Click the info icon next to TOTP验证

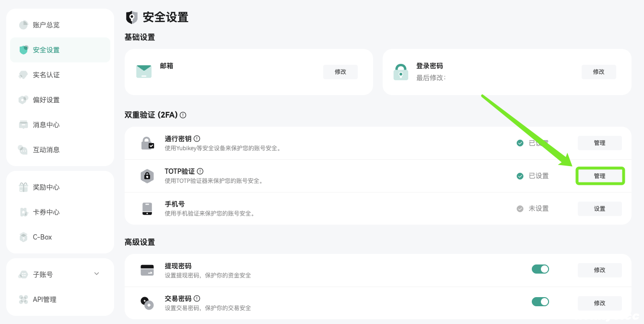click(x=200, y=171)
